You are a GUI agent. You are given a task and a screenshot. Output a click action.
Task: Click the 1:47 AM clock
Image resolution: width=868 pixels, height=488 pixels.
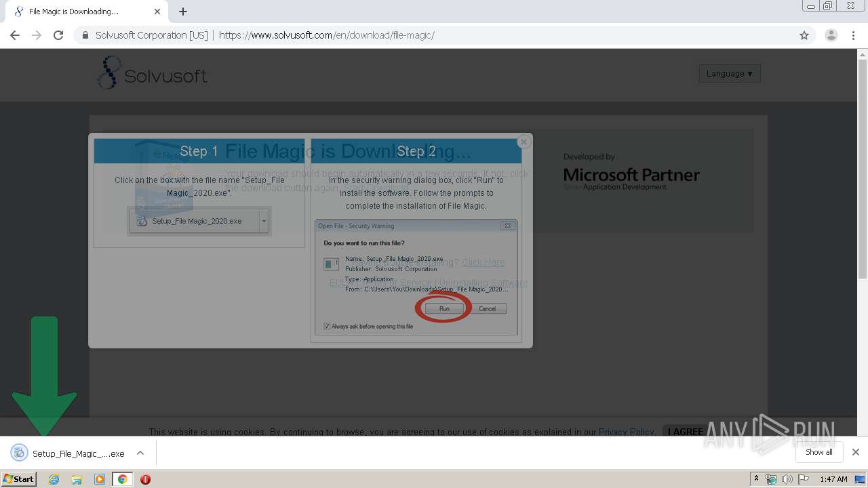(833, 479)
